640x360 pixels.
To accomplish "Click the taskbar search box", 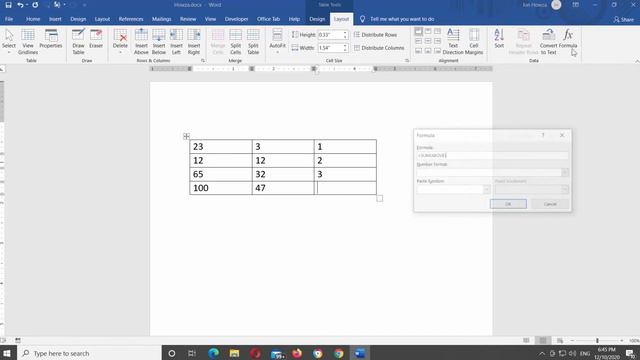I will click(89, 353).
